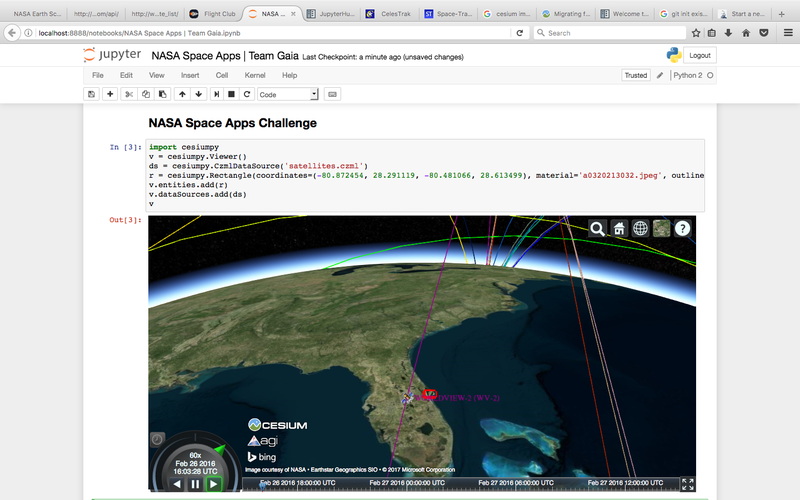Pause the Cesium animation
This screenshot has width=800, height=500.
(195, 484)
